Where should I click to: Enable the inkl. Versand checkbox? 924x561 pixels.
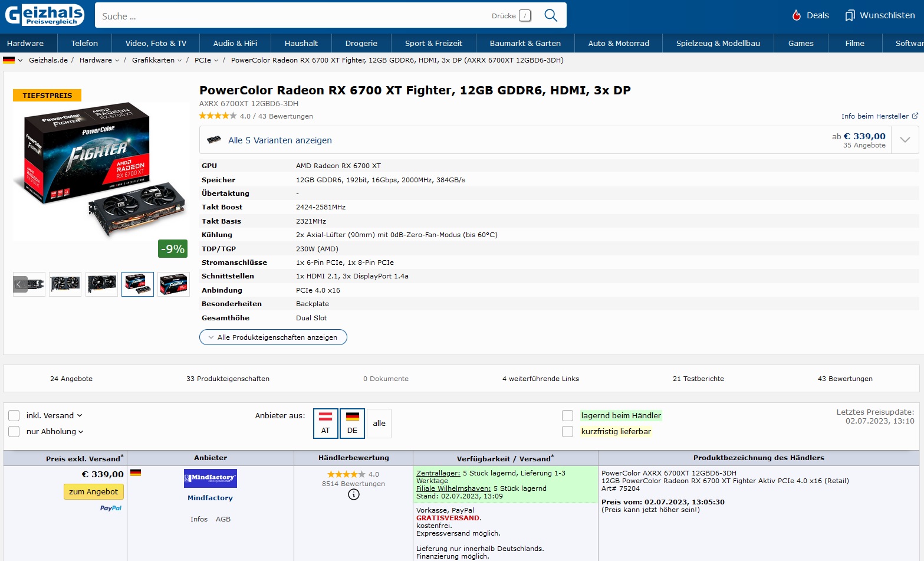14,415
